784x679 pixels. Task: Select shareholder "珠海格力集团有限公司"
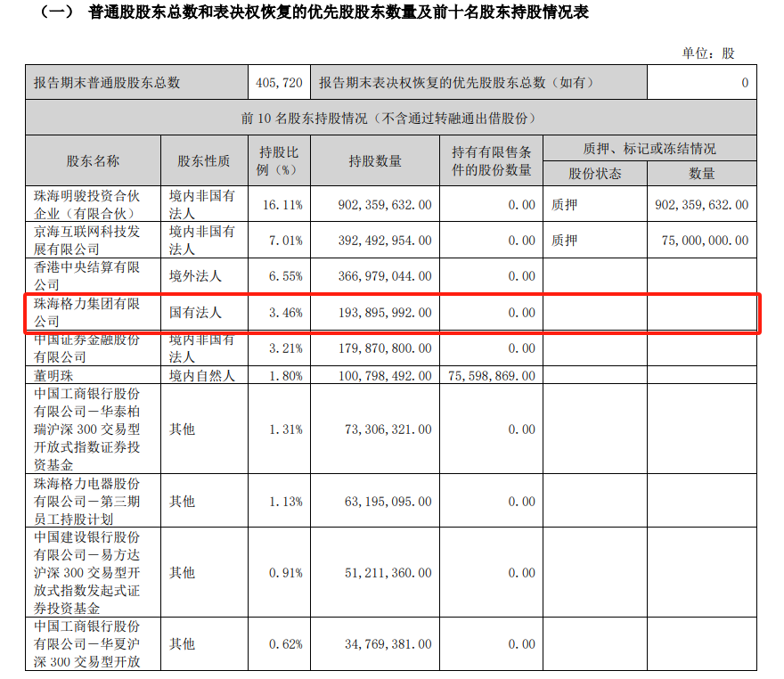point(87,313)
